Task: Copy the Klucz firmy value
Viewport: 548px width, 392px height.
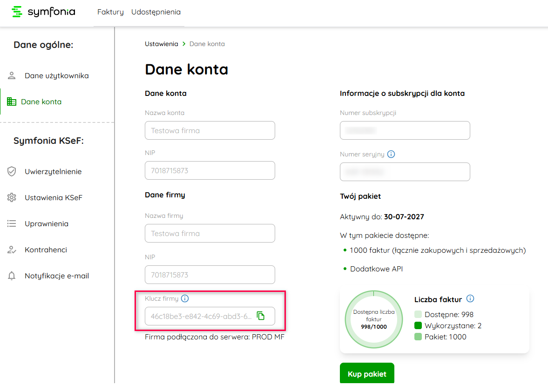Action: pos(261,316)
